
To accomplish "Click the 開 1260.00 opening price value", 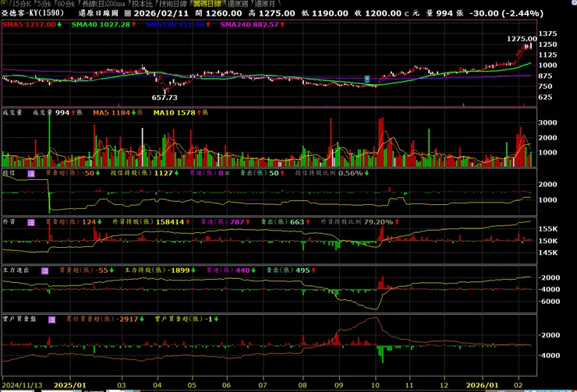I will (x=218, y=13).
